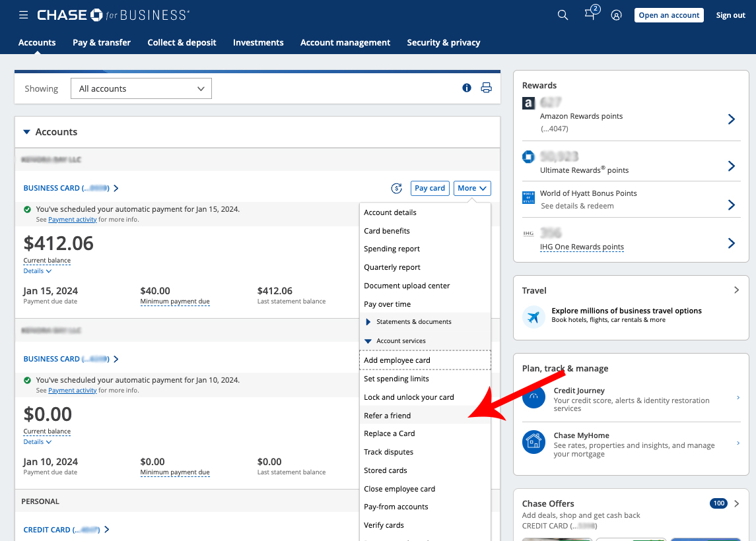Open Amazon Rewards points row
Viewport: 756px width, 541px height.
point(630,119)
